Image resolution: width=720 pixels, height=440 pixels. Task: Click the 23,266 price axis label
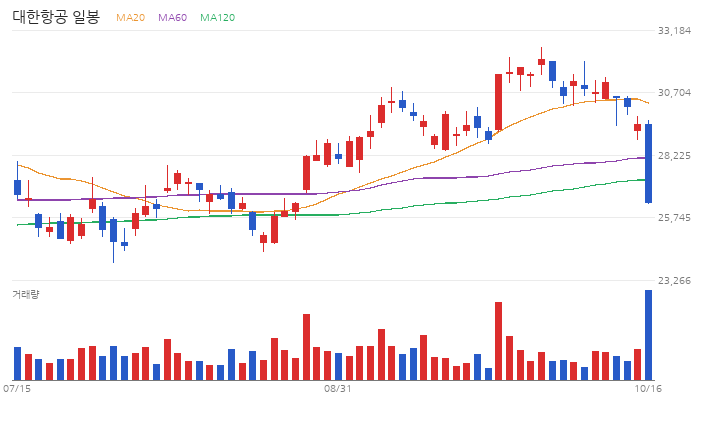coord(674,281)
